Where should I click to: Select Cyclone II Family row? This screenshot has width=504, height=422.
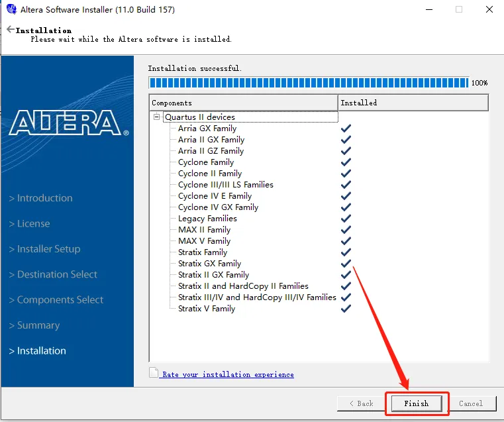click(210, 174)
